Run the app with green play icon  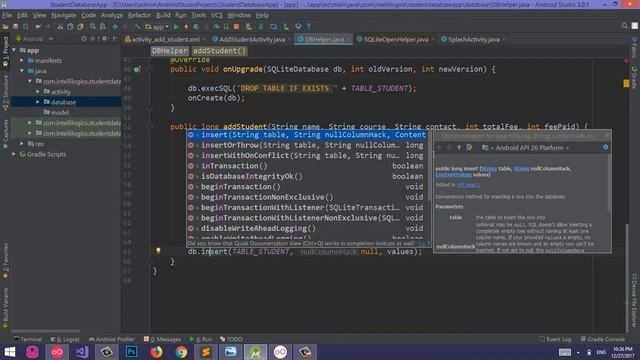176,27
